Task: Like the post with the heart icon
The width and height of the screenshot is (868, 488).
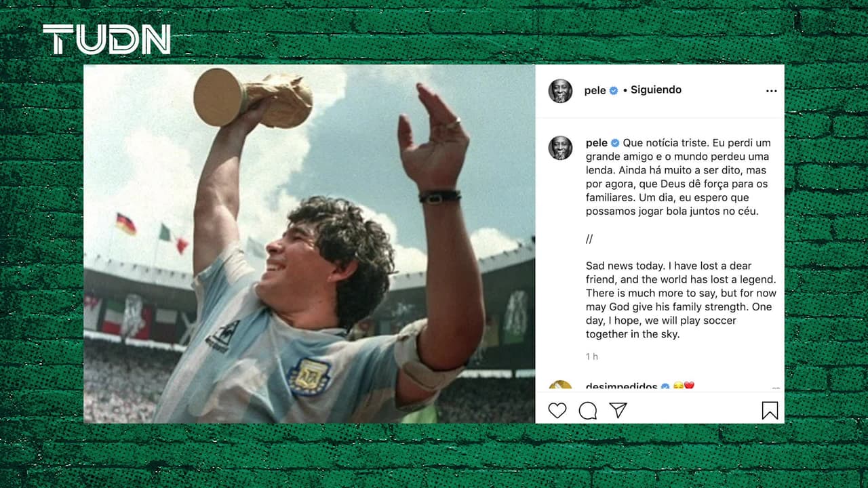Action: click(x=557, y=410)
